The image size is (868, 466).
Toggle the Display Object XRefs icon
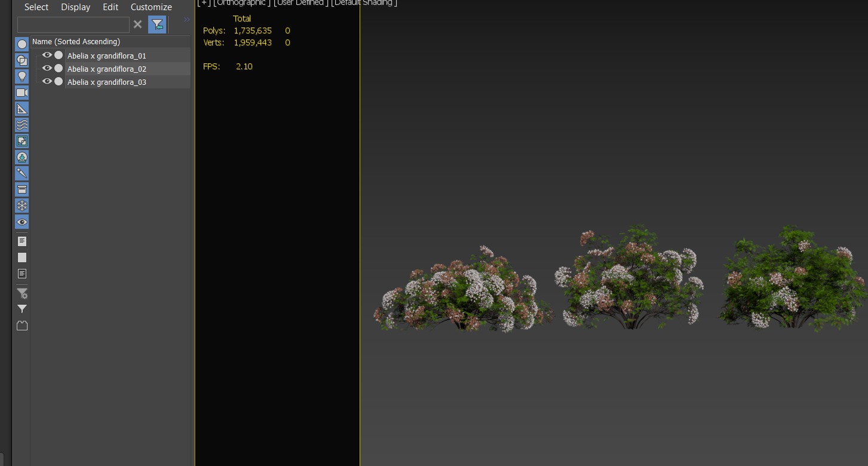(22, 157)
